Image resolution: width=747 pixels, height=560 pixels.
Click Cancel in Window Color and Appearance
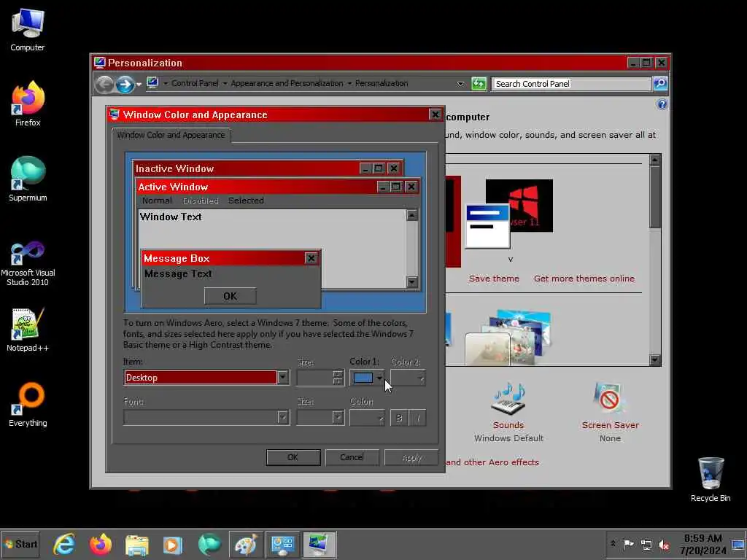click(x=352, y=457)
